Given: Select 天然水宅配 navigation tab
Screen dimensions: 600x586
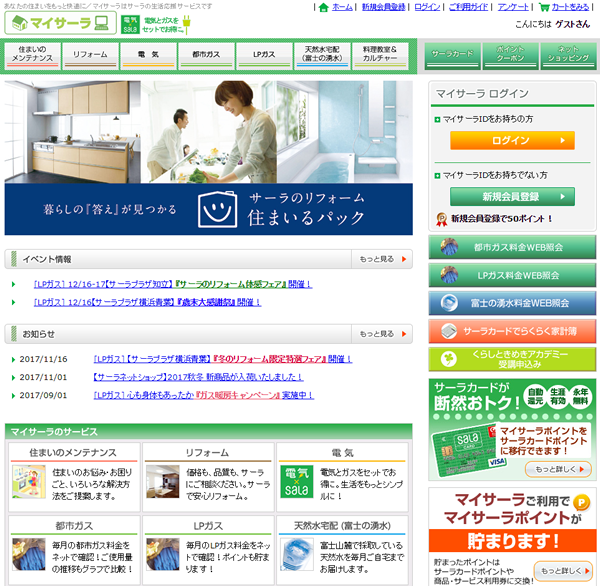Looking at the screenshot, I should point(322,56).
